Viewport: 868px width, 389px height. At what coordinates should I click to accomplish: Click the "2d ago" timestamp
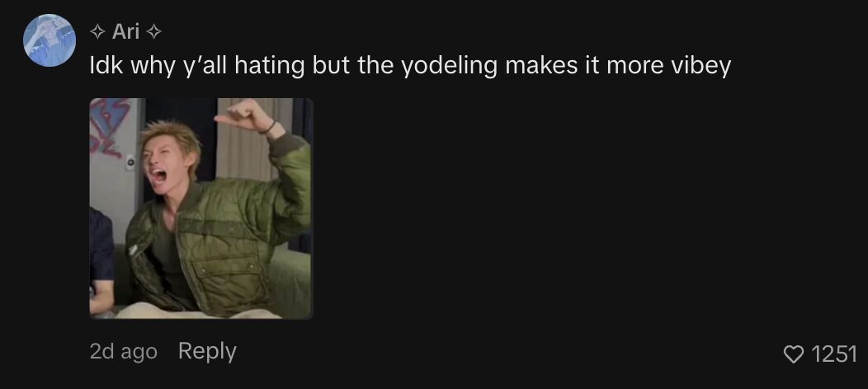[x=124, y=352]
